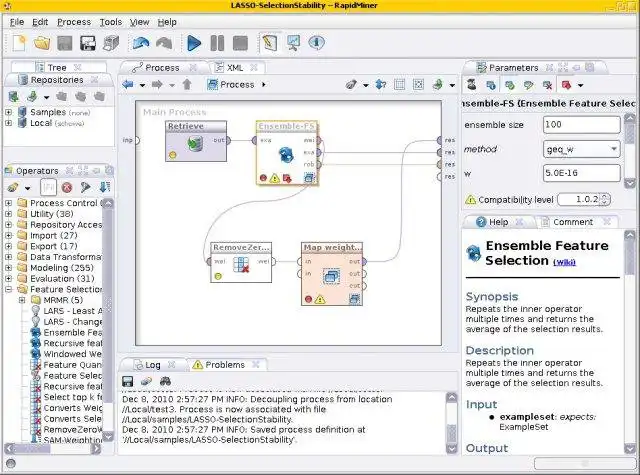Image resolution: width=640 pixels, height=475 pixels.
Task: Run the process with the Play button
Action: pyautogui.click(x=193, y=43)
